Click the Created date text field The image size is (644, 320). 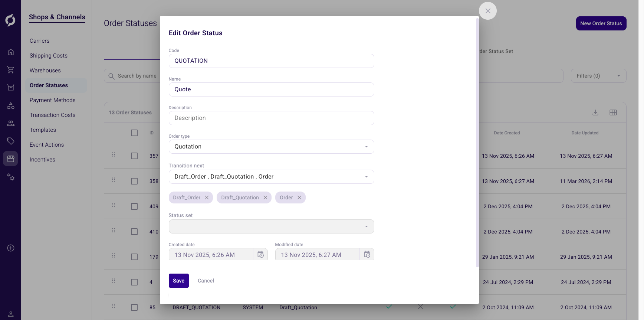(211, 255)
